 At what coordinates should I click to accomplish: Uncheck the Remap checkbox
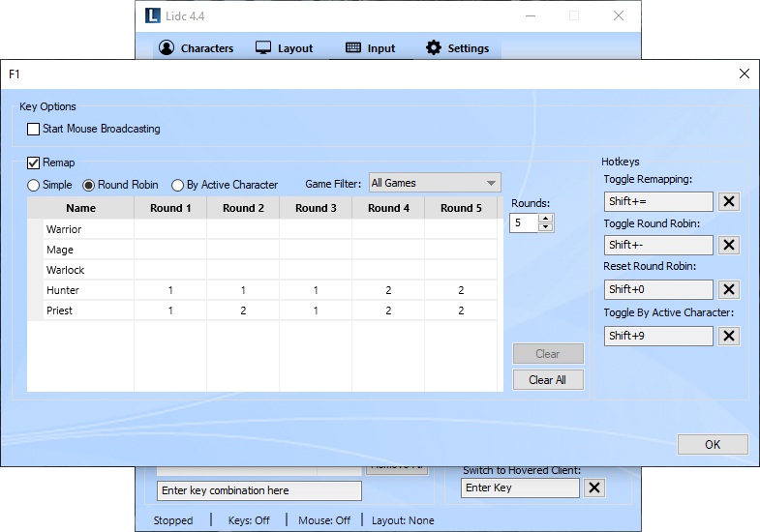pos(34,163)
